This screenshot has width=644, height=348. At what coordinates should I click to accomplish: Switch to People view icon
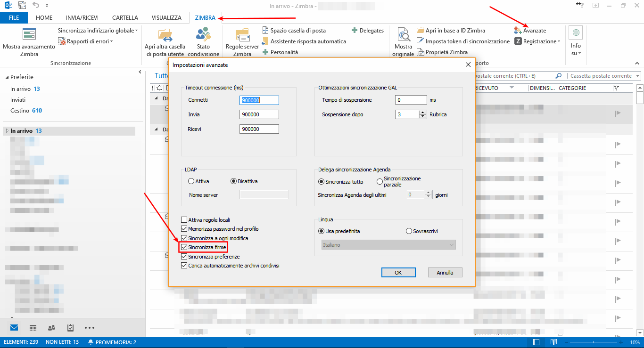point(52,327)
